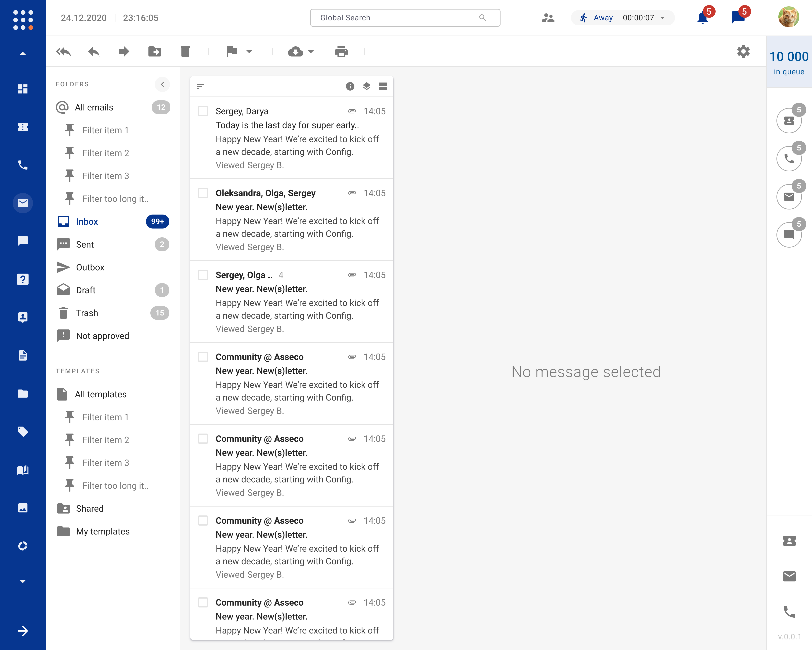Open settings gear in mail toolbar
Screen dimensions: 812x650
[x=743, y=52]
